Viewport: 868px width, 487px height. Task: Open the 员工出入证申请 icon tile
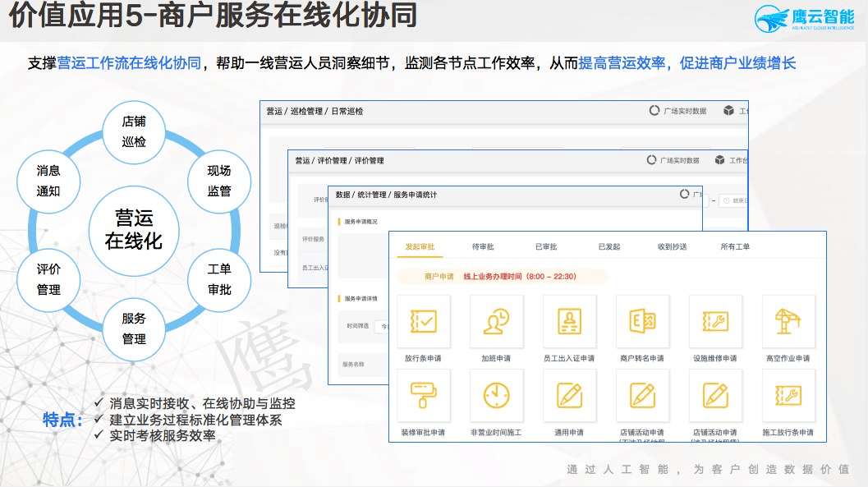(x=570, y=322)
